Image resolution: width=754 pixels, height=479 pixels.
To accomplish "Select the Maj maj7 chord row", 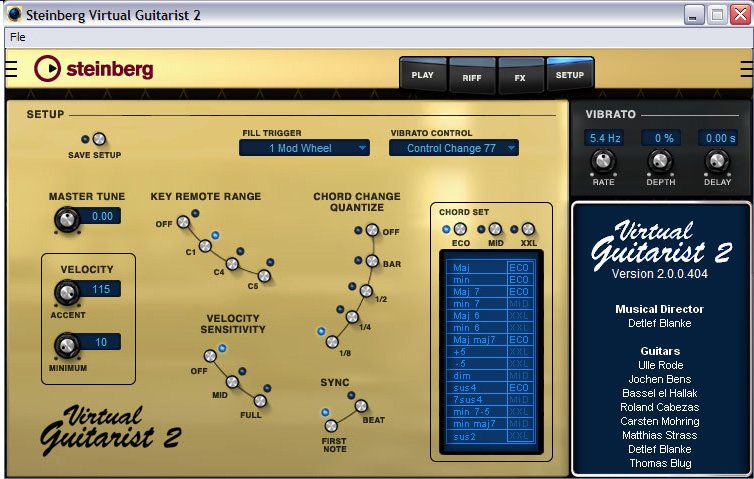I will pyautogui.click(x=490, y=340).
